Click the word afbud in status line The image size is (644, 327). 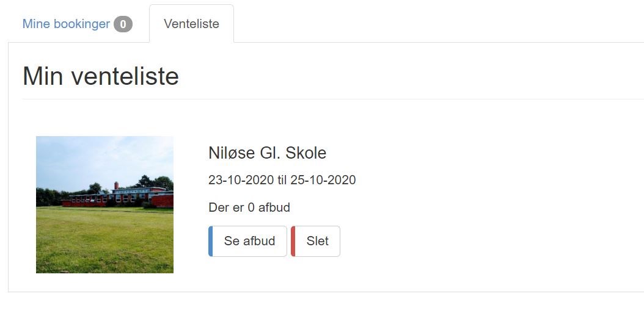click(x=274, y=207)
